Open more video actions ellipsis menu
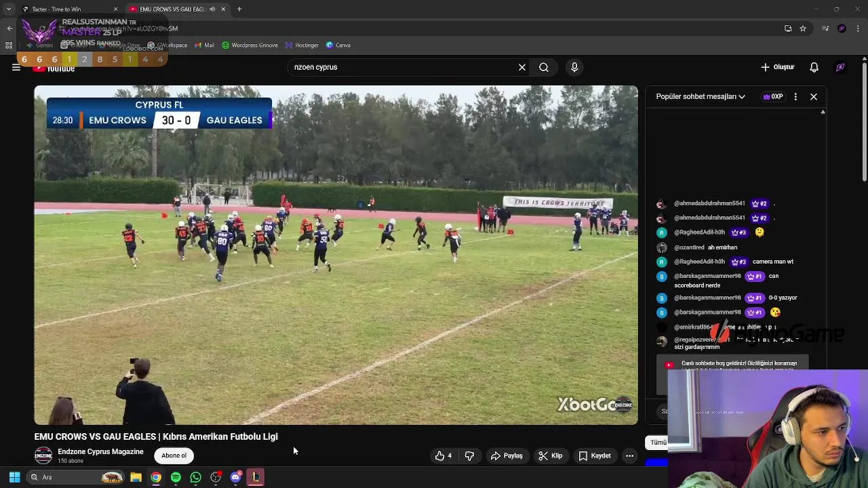This screenshot has width=868, height=488. (x=629, y=455)
